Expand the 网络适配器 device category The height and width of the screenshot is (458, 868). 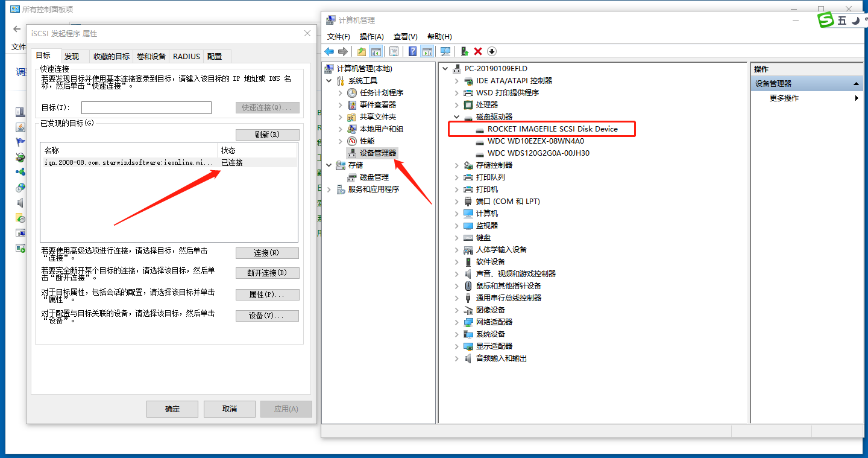click(x=457, y=322)
